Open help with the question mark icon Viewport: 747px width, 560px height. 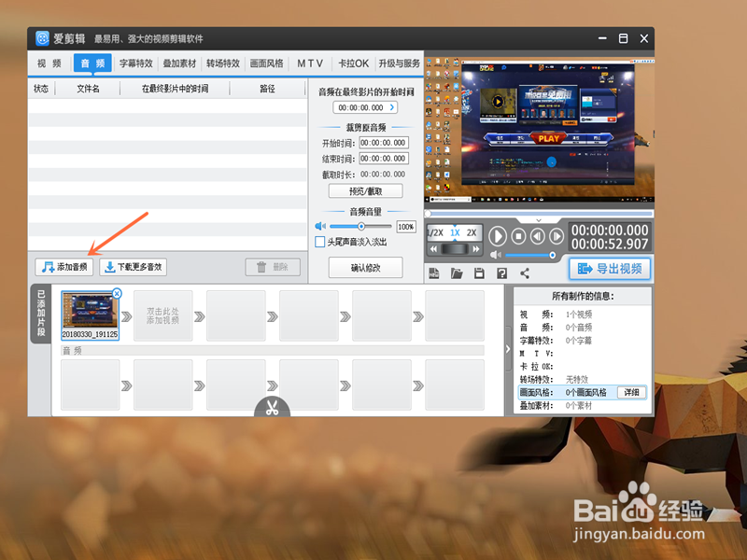tap(501, 273)
